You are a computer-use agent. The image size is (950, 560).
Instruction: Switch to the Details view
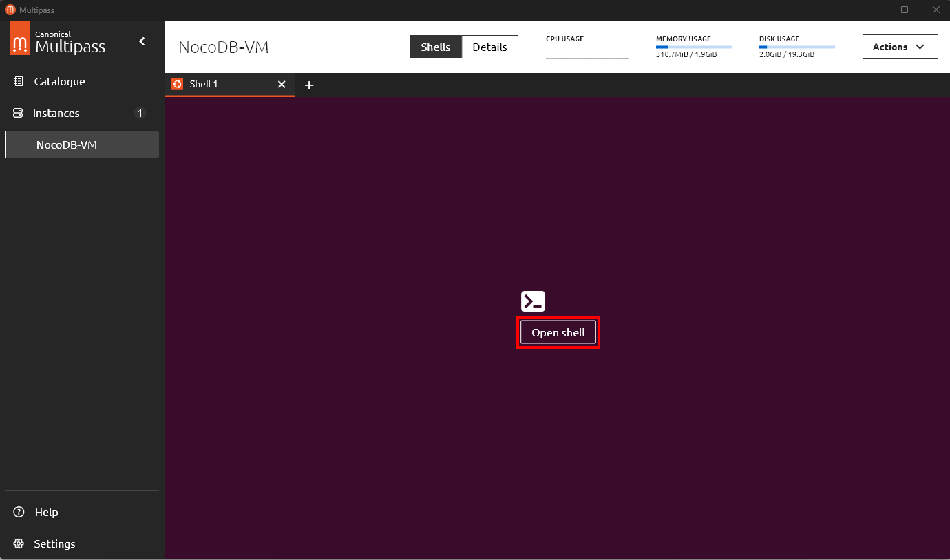point(489,47)
